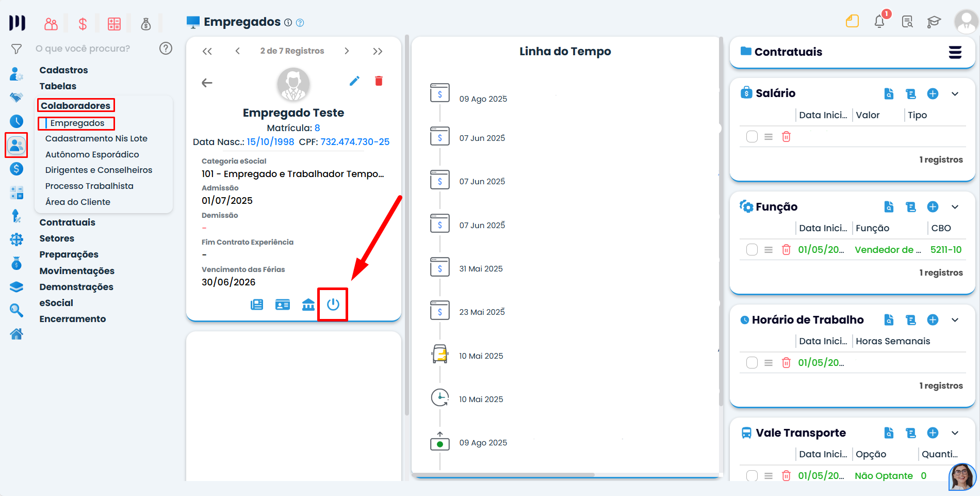The image size is (980, 496).
Task: Delete the Vendedor Função row
Action: 786,250
